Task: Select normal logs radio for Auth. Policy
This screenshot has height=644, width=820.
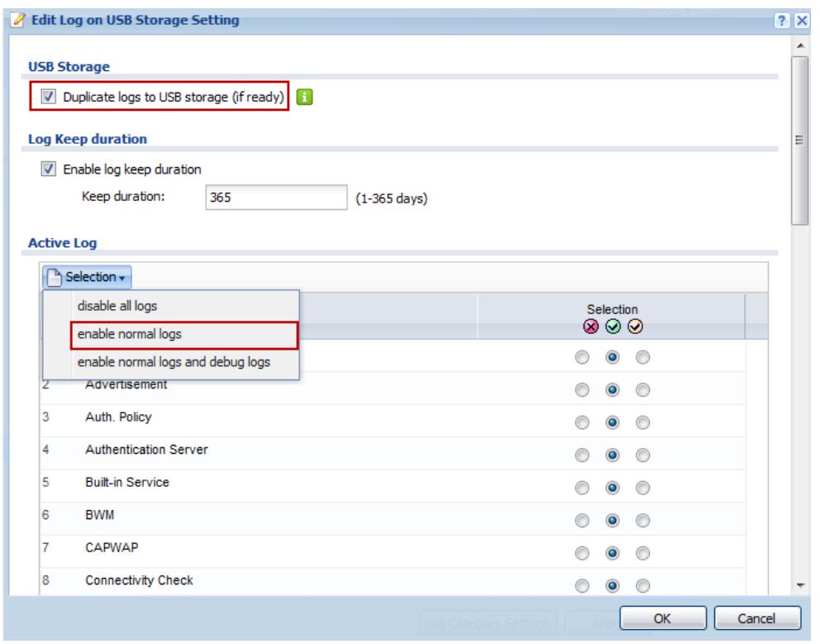Action: point(613,422)
